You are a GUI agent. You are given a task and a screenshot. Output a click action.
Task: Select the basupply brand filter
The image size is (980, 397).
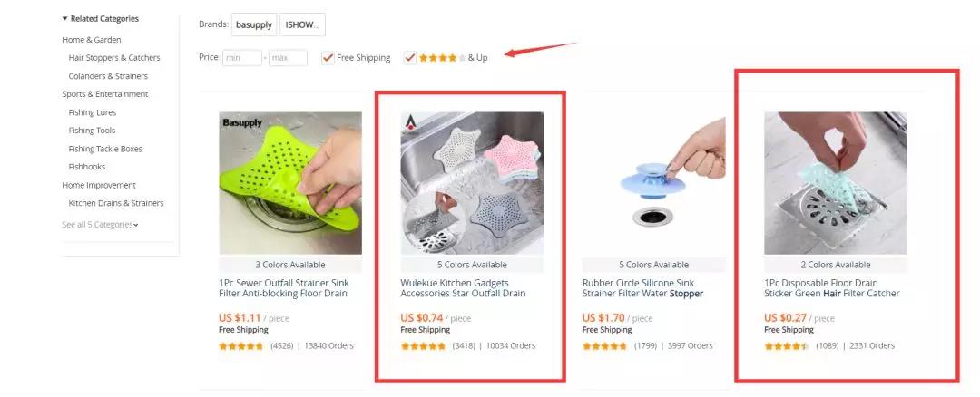pos(254,25)
